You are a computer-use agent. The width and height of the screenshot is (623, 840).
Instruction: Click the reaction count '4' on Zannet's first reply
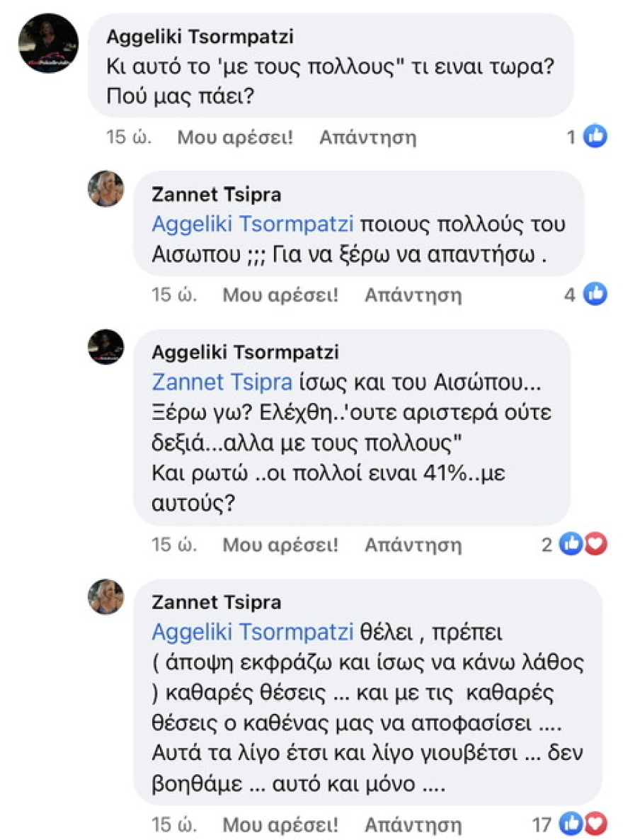pyautogui.click(x=570, y=295)
